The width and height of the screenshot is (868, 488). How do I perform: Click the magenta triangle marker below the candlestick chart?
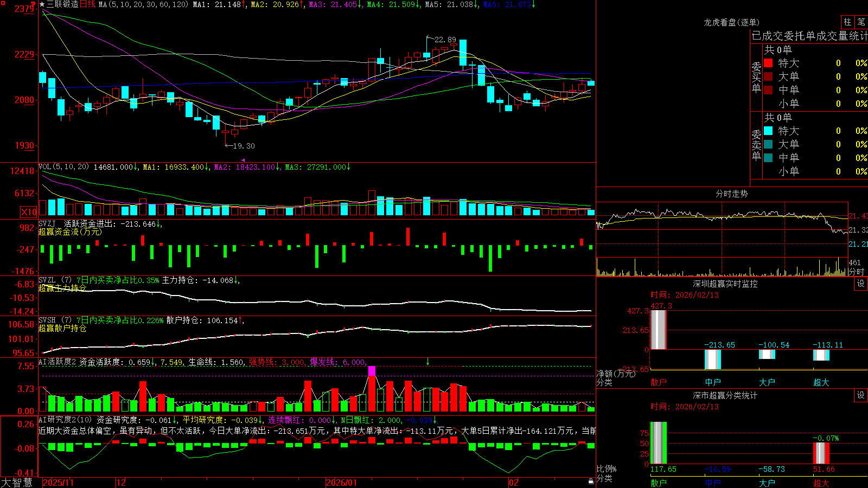(243, 160)
